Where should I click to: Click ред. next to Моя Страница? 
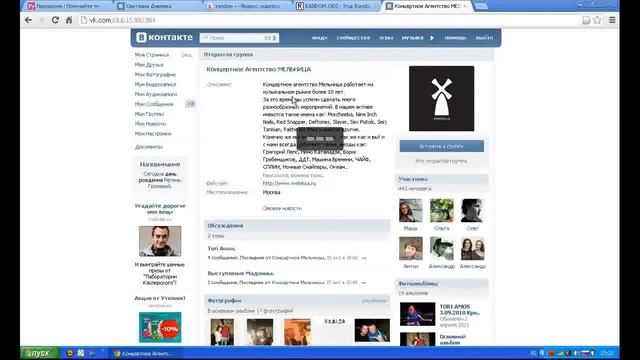(187, 55)
